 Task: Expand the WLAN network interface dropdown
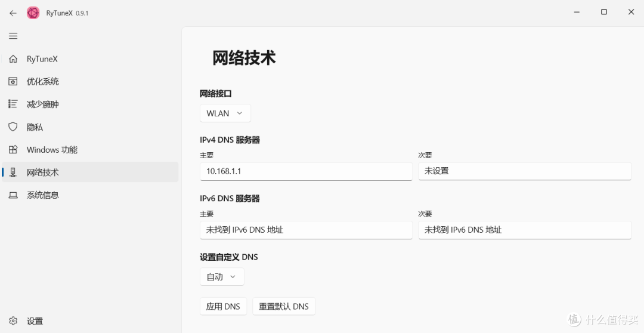click(x=225, y=113)
